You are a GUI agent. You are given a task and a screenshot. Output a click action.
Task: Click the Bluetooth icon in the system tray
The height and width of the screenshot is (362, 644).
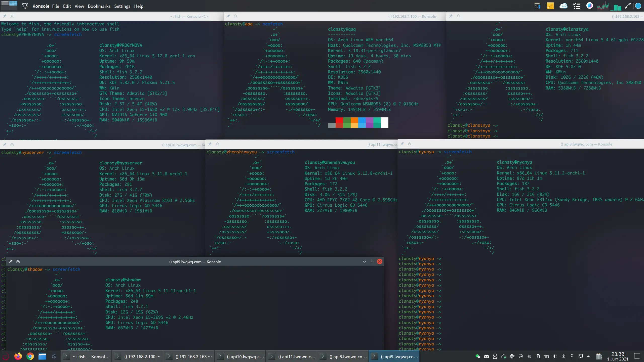point(563,356)
